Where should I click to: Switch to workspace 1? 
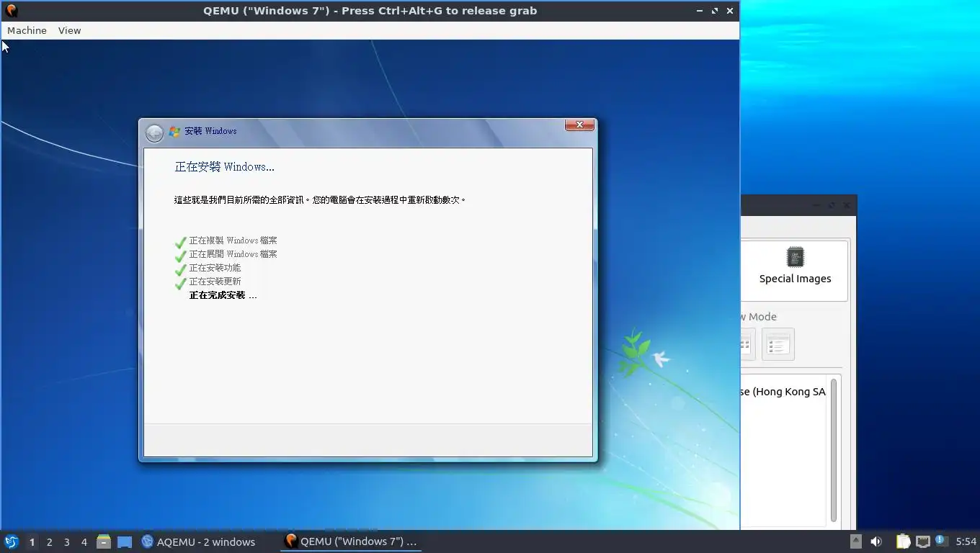tap(32, 541)
